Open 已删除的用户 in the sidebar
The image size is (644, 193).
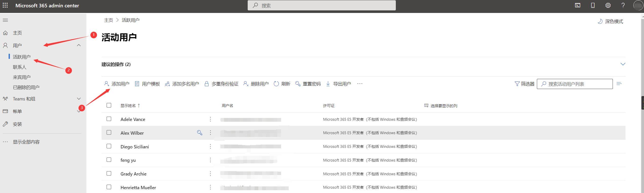tap(26, 87)
